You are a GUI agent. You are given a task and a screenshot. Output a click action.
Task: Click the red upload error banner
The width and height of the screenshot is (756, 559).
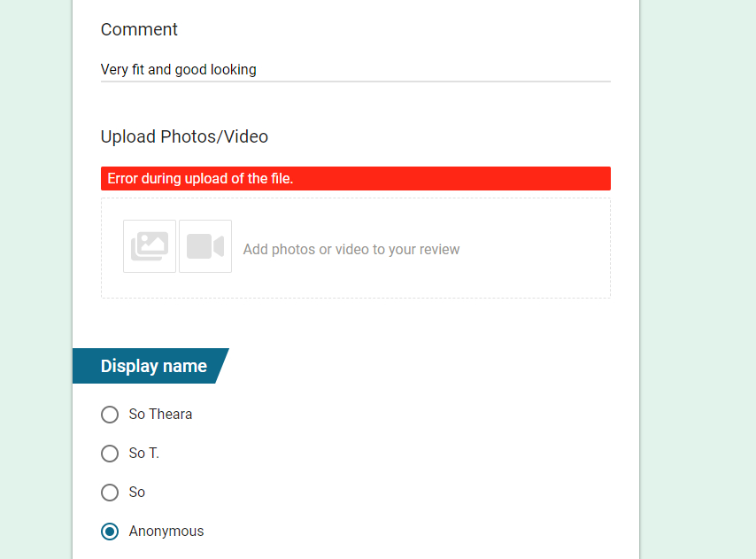click(355, 178)
